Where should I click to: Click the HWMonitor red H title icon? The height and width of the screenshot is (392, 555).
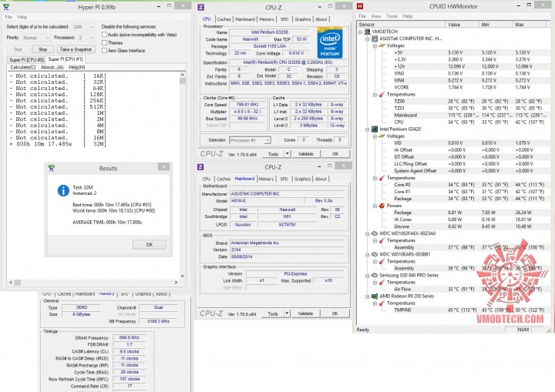(360, 6)
